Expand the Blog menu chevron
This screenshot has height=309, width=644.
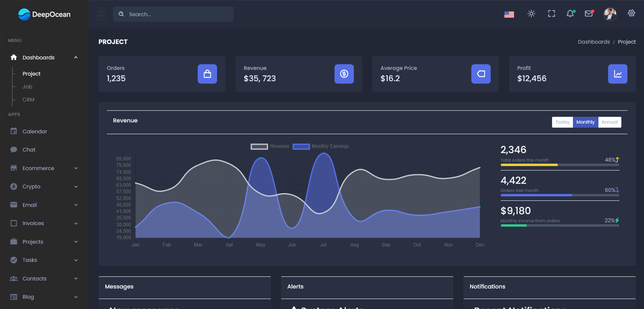pyautogui.click(x=76, y=297)
